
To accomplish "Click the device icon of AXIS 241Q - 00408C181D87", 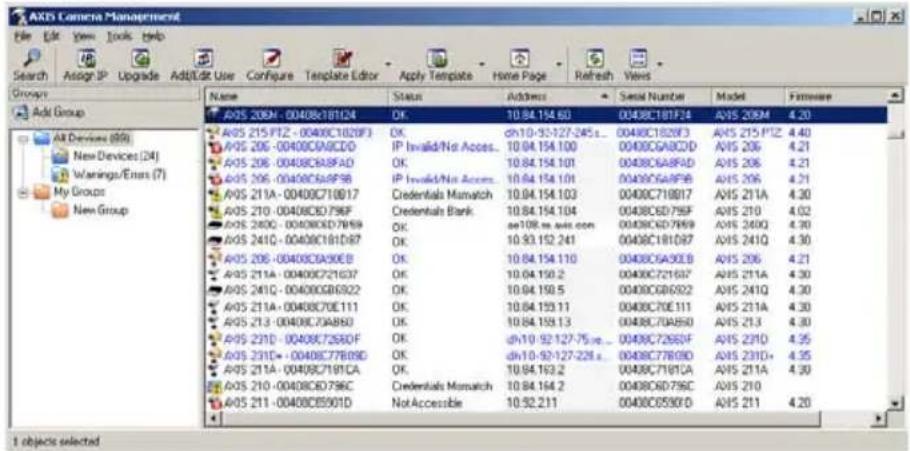I will coord(213,241).
